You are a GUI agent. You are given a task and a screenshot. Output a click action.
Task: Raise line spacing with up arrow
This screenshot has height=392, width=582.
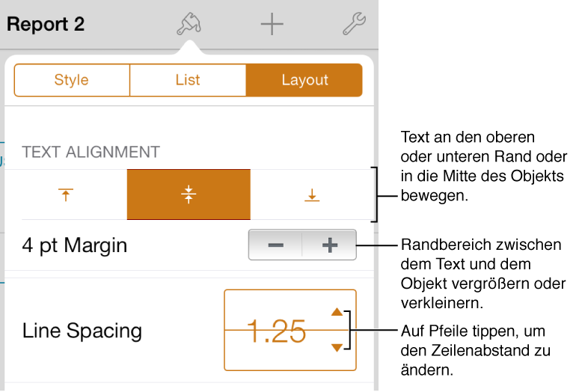(x=337, y=312)
